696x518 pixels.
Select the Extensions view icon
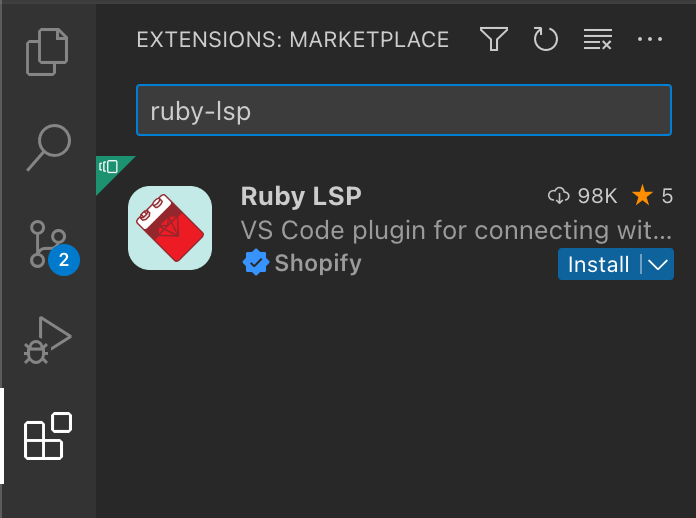tap(48, 436)
